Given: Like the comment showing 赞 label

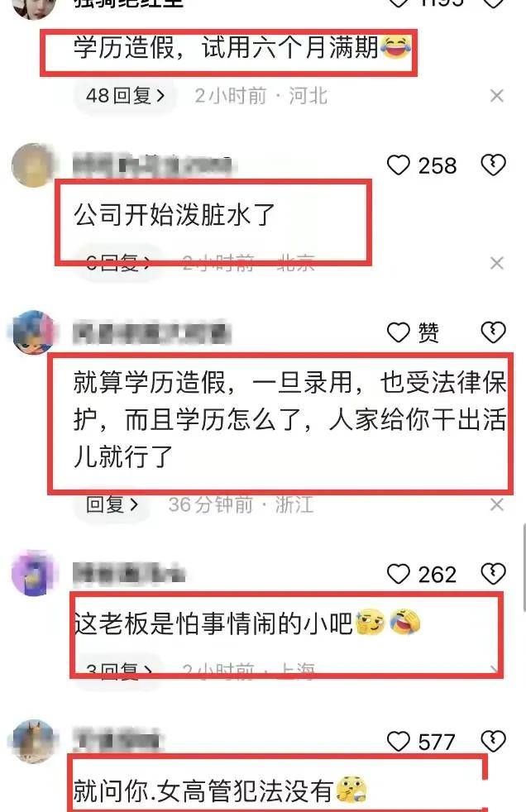Looking at the screenshot, I should (x=398, y=332).
